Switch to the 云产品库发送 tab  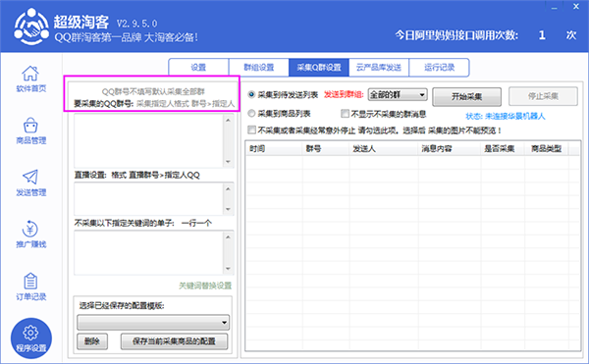click(379, 68)
